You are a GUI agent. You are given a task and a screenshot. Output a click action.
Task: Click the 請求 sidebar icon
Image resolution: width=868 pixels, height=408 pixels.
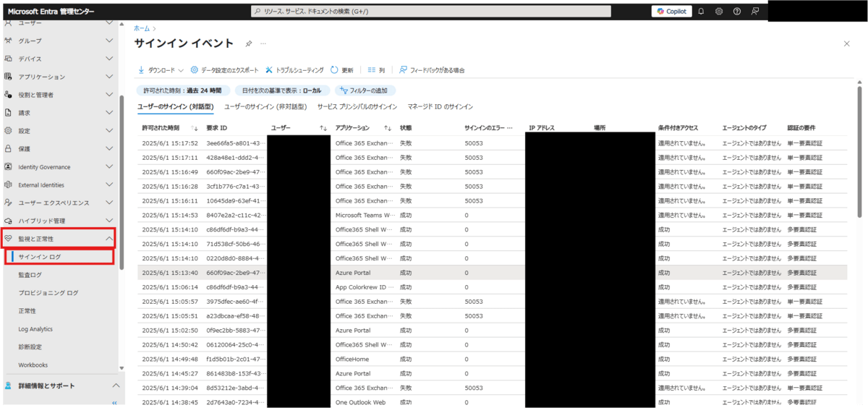(x=8, y=113)
